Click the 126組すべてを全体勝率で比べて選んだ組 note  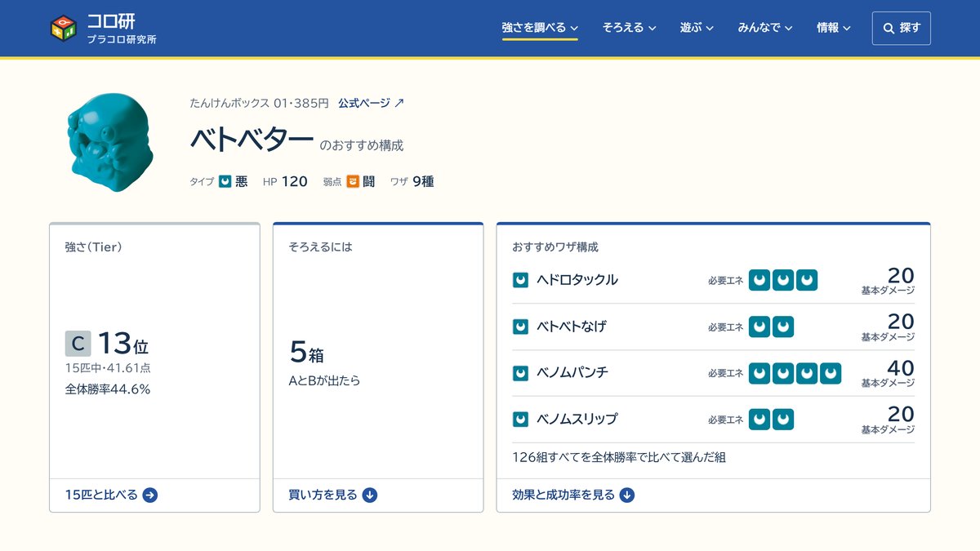tap(619, 457)
